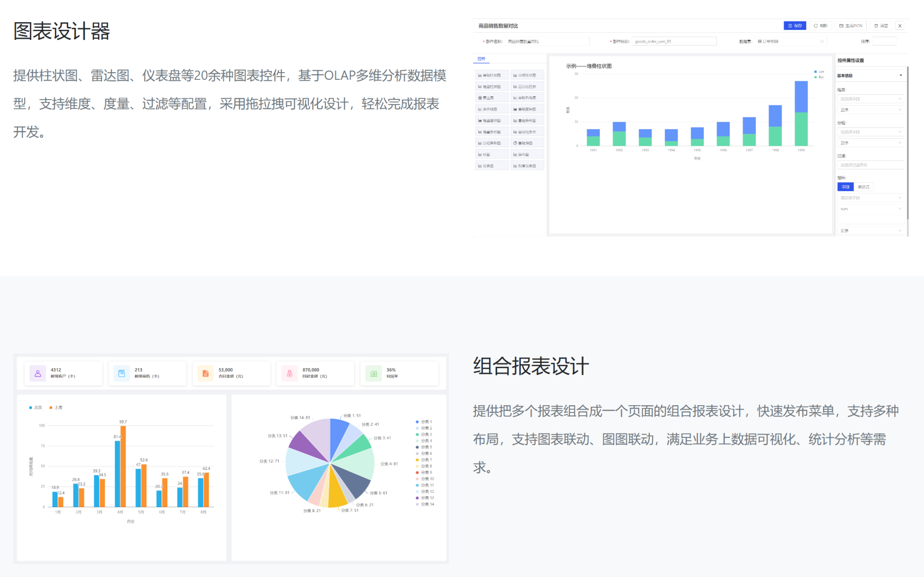This screenshot has width=924, height=577.
Task: Pick the 基础条形图 bar widget
Action: click(x=527, y=120)
